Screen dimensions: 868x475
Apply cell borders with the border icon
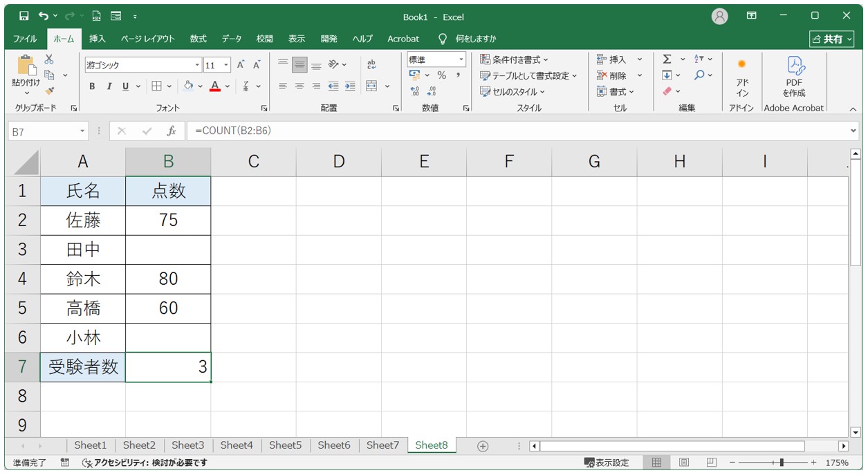pyautogui.click(x=157, y=86)
